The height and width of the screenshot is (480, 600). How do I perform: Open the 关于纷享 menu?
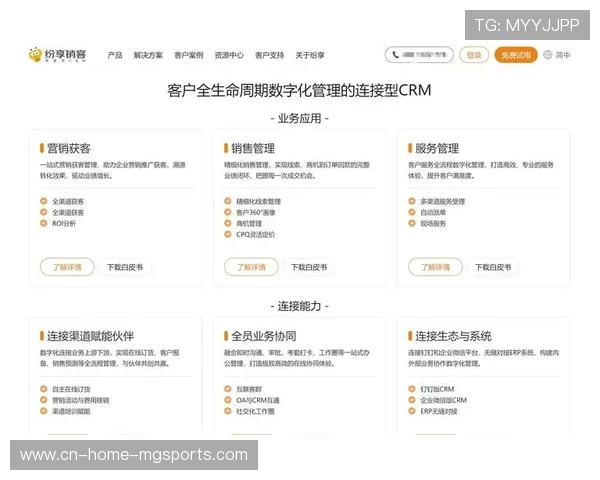(x=310, y=55)
